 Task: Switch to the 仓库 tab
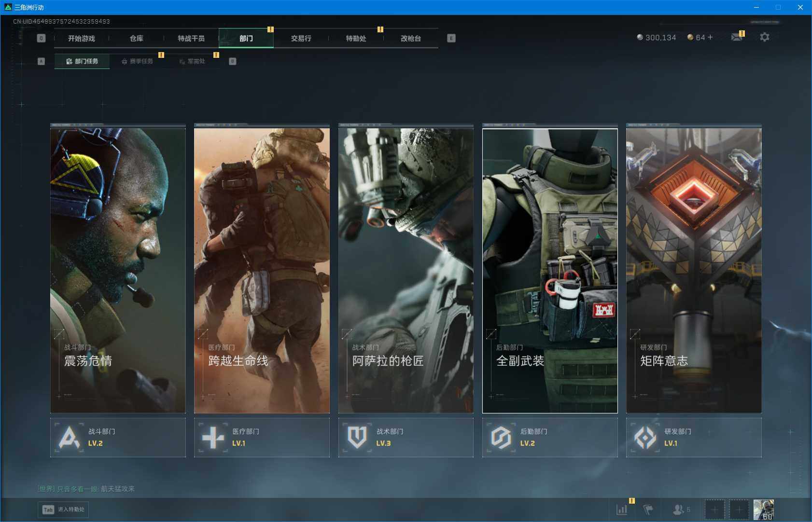point(137,39)
